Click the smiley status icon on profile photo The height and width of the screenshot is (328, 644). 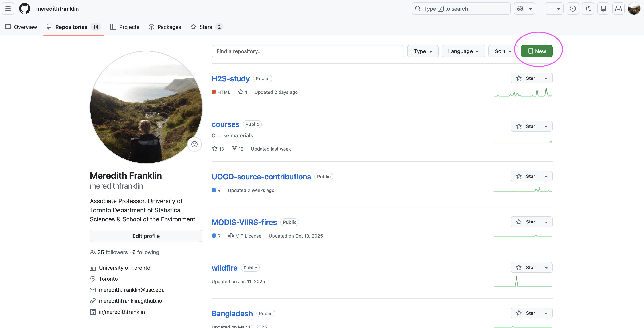[194, 144]
